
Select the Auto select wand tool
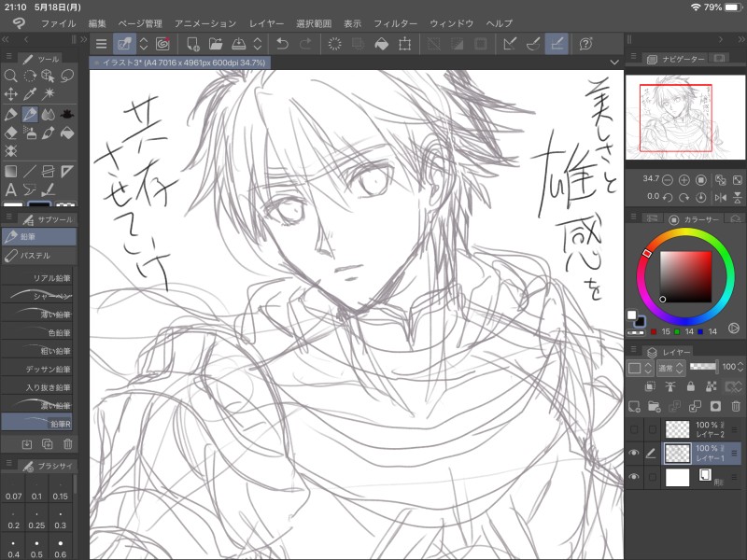pos(49,94)
